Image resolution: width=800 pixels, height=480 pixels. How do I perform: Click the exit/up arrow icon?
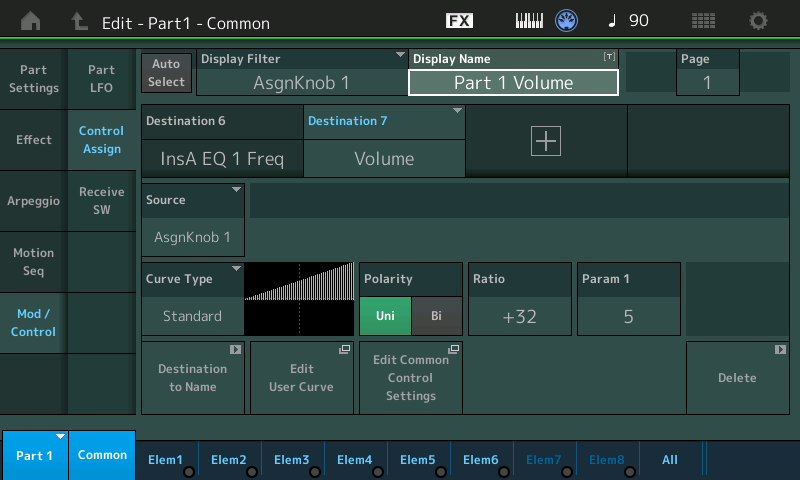coord(79,21)
